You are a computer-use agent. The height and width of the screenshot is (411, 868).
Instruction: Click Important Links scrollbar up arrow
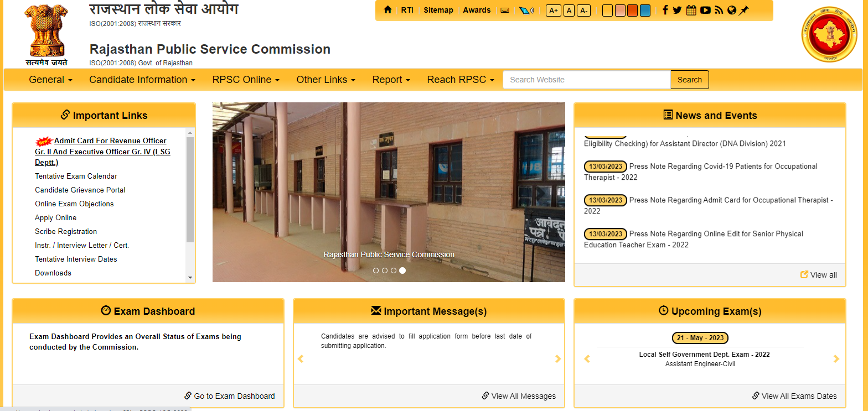190,133
